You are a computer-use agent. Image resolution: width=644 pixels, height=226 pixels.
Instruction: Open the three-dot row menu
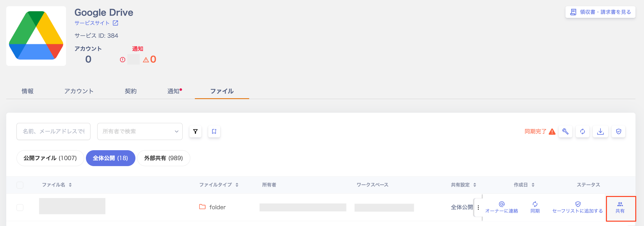coord(478,208)
